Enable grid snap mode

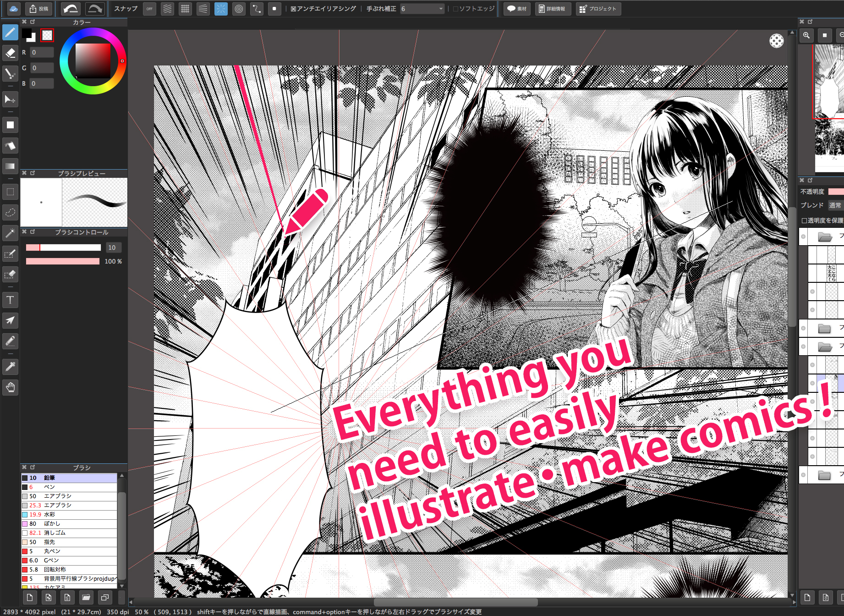click(x=185, y=9)
